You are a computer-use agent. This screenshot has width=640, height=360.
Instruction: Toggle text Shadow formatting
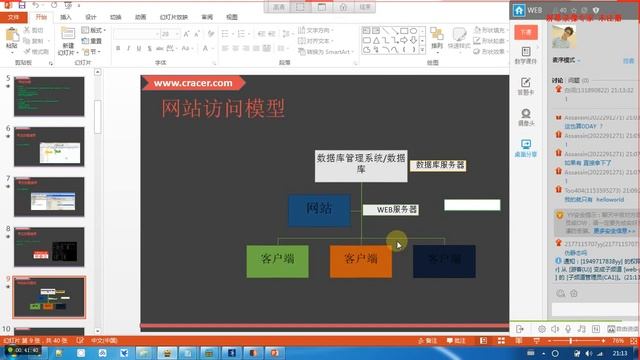[149, 49]
